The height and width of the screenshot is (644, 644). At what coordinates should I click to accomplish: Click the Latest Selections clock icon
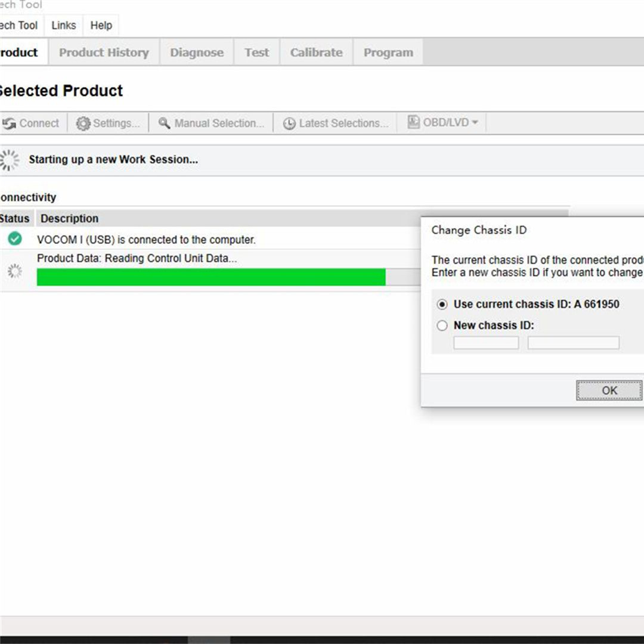coord(289,123)
